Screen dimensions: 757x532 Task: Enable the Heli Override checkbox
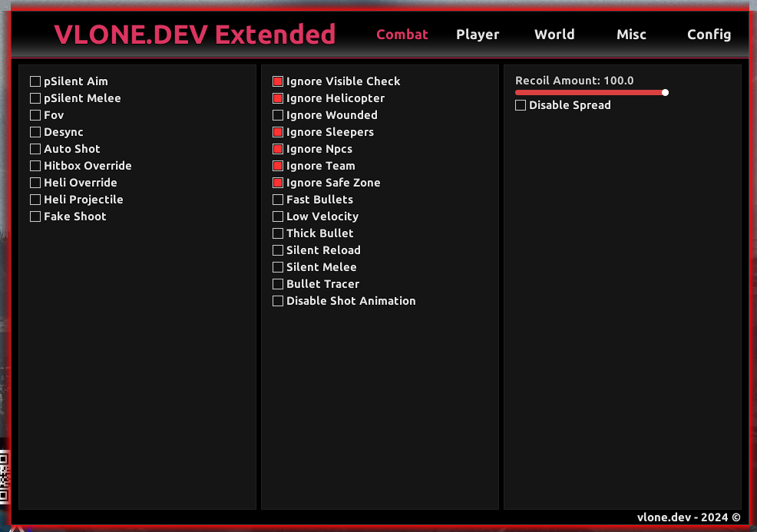click(x=35, y=183)
